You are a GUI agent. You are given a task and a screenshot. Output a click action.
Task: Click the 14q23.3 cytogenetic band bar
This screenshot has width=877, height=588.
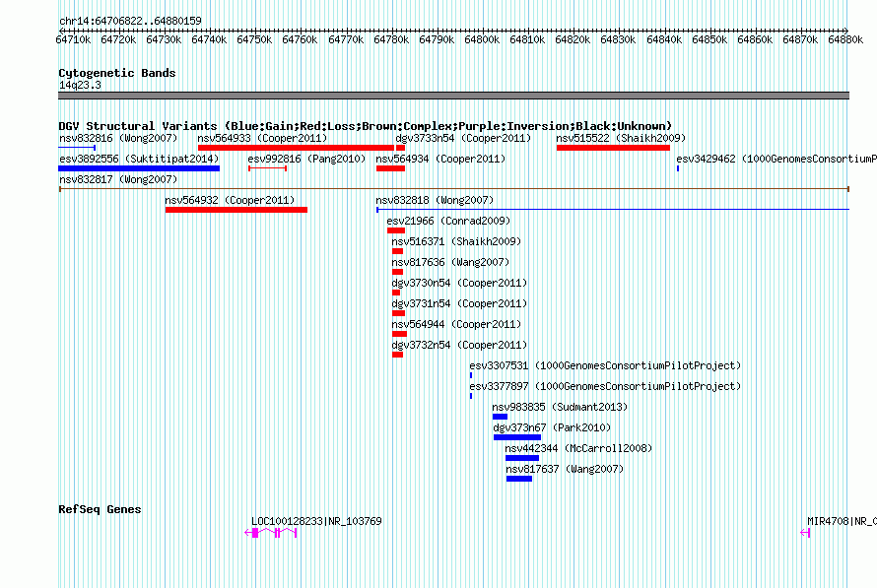point(453,96)
